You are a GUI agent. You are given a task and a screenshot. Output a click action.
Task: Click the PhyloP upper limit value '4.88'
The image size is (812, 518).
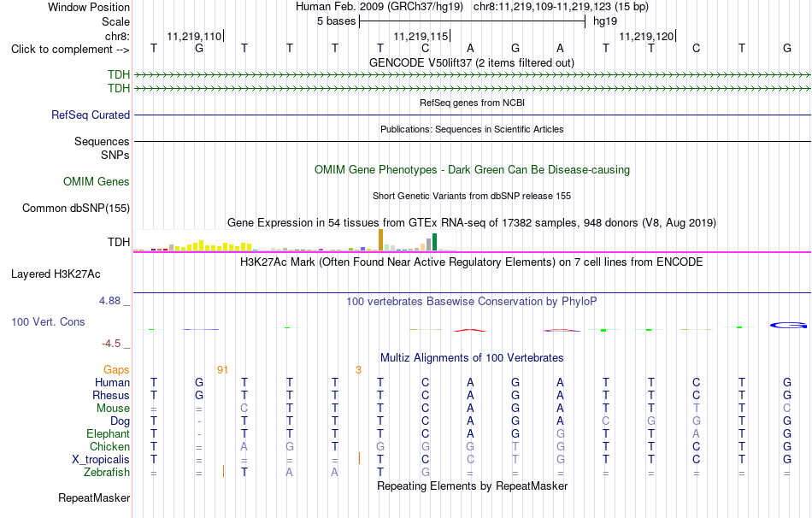click(109, 301)
